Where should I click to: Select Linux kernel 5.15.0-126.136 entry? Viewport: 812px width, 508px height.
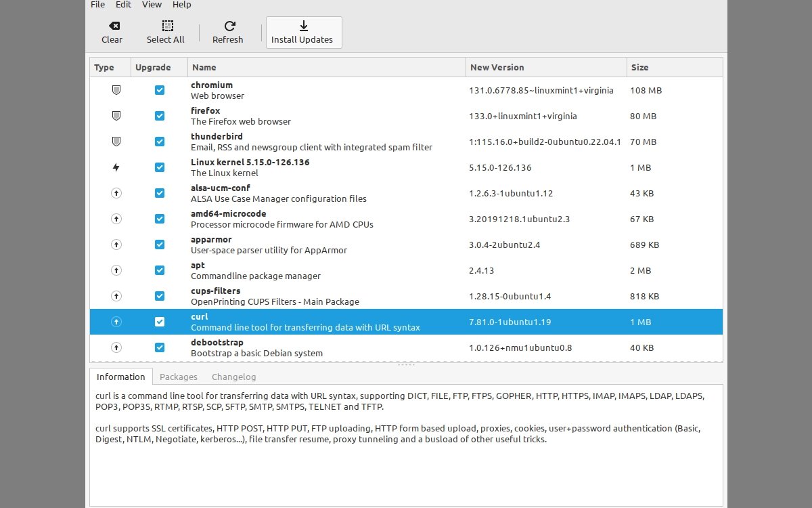250,162
